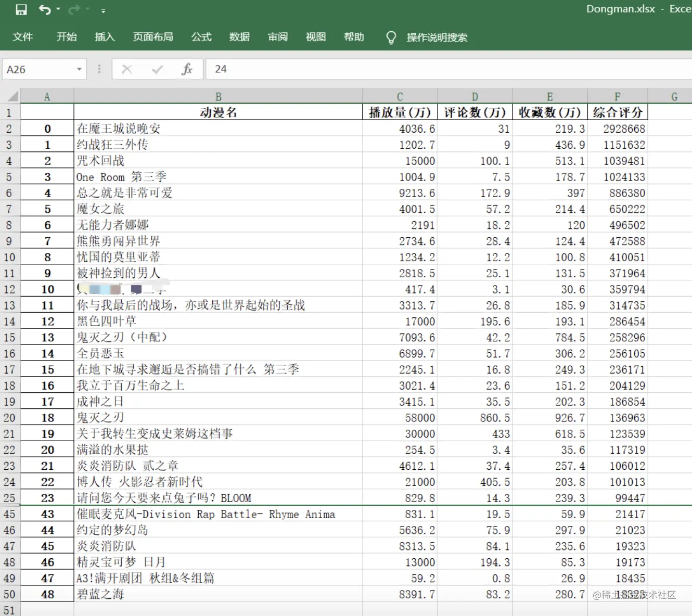
Task: Click the lightbulb Tell Me icon
Action: (391, 37)
